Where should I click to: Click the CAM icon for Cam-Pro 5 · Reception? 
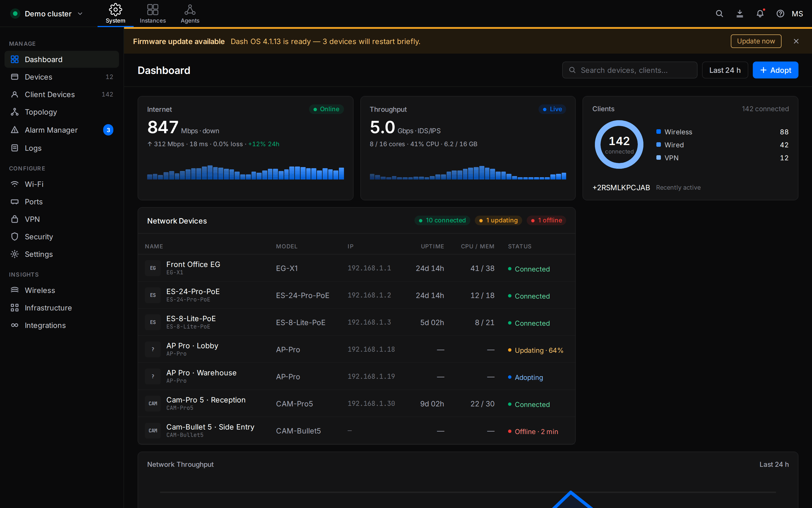point(153,404)
